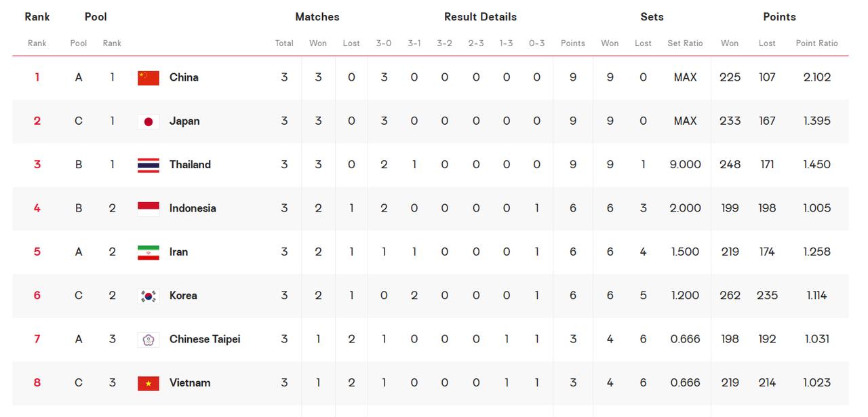Click the China flag icon
The width and height of the screenshot is (868, 417).
[149, 77]
